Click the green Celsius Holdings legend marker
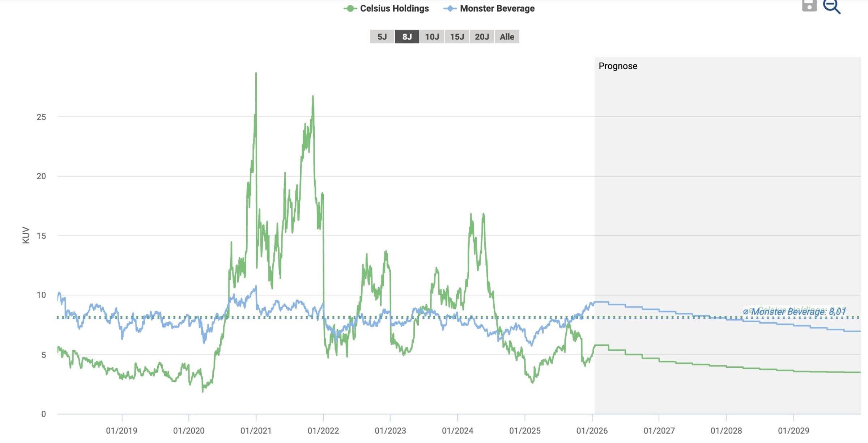 350,8
